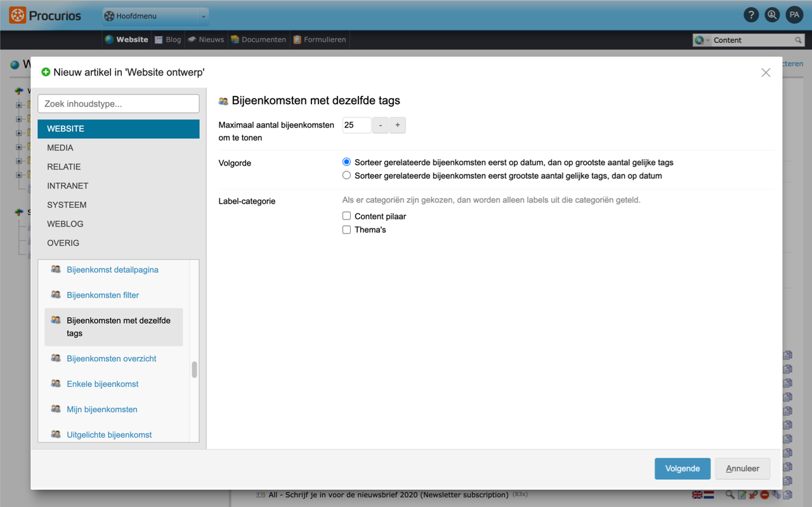The image size is (812, 507).
Task: Select the OVERIG content category
Action: (119, 243)
